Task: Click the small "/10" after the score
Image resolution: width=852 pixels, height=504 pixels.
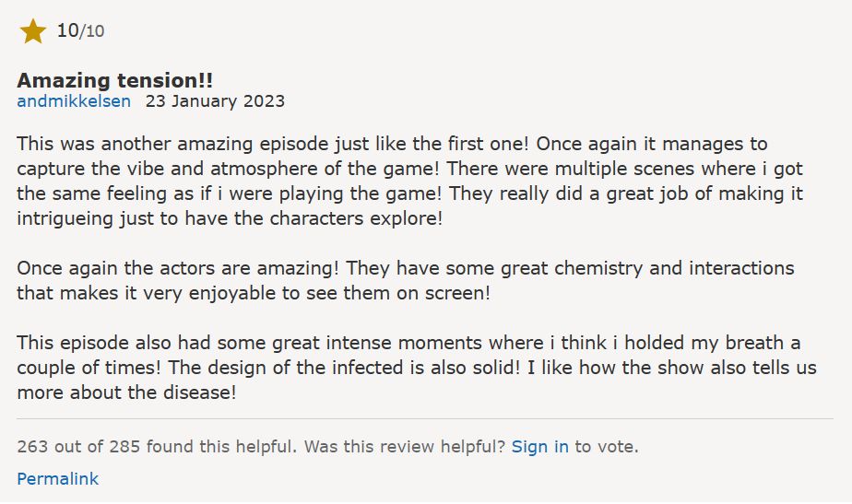Action: click(92, 31)
